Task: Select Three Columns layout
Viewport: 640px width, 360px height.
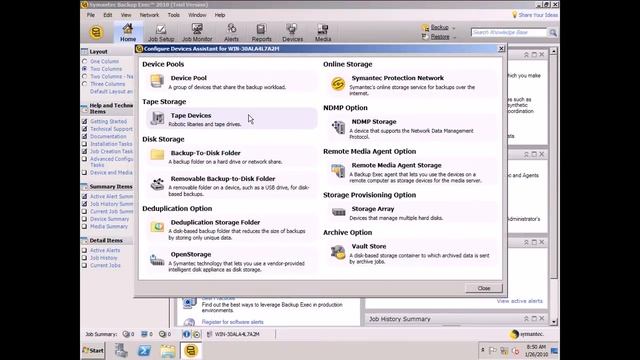Action: pyautogui.click(x=84, y=84)
